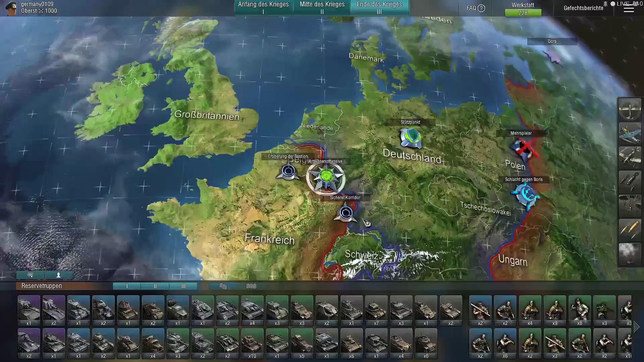Switch to Mitte des Krieges tab
This screenshot has width=644, height=362.
(322, 8)
